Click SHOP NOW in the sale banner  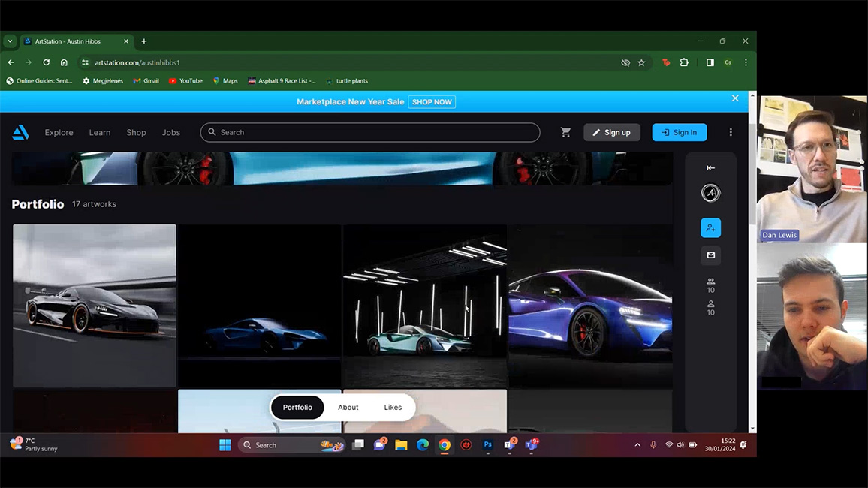(432, 102)
